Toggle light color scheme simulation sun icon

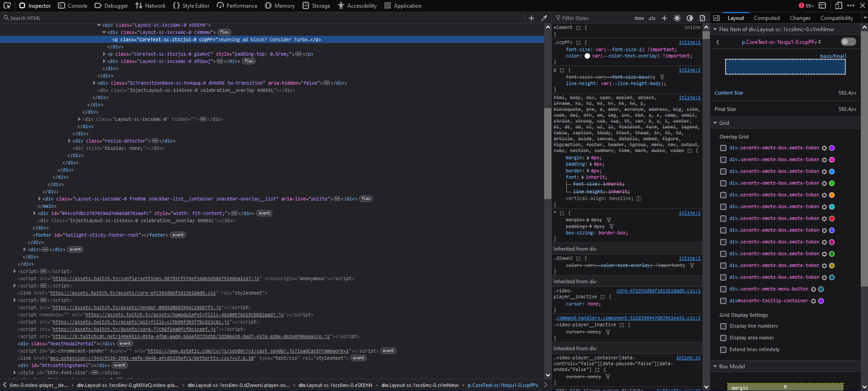tap(677, 18)
